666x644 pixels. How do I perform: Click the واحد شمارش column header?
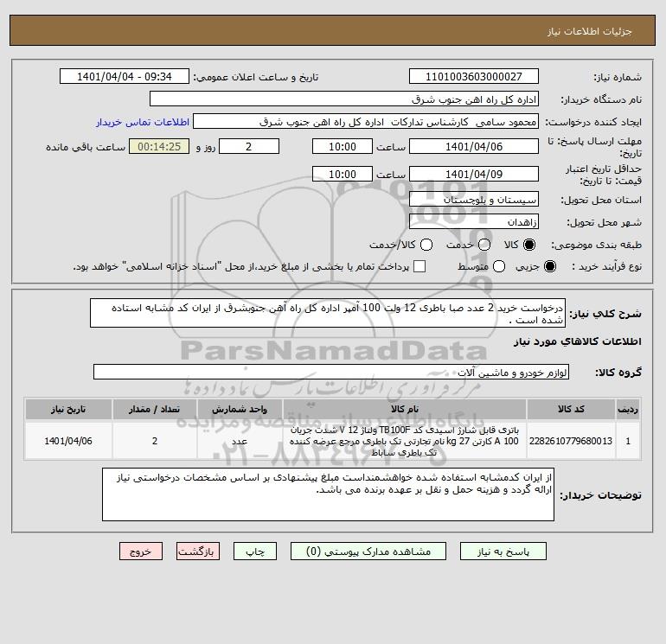pyautogui.click(x=240, y=409)
